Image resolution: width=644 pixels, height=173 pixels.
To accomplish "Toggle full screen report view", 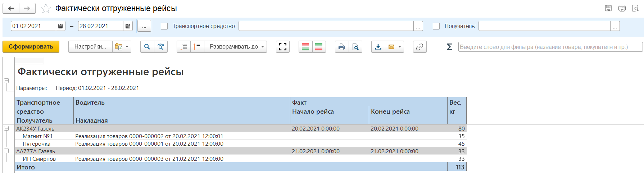I will pyautogui.click(x=283, y=47).
